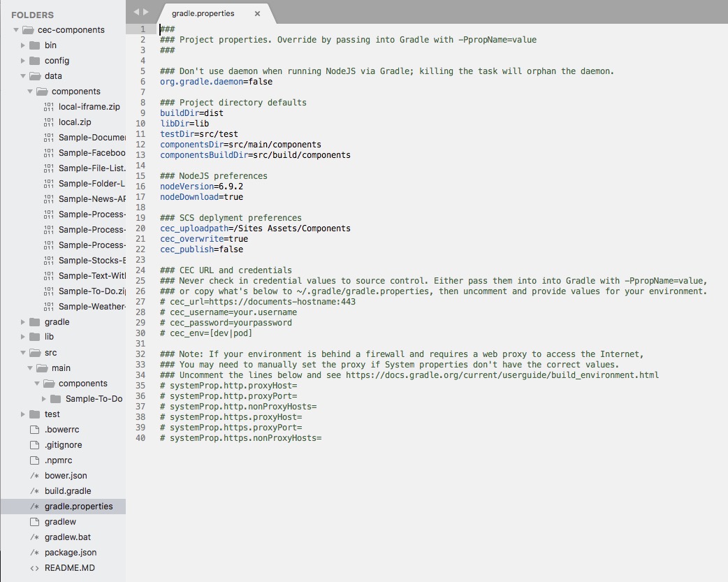Click the lib folder icon
Image resolution: width=728 pixels, height=582 pixels.
click(34, 337)
